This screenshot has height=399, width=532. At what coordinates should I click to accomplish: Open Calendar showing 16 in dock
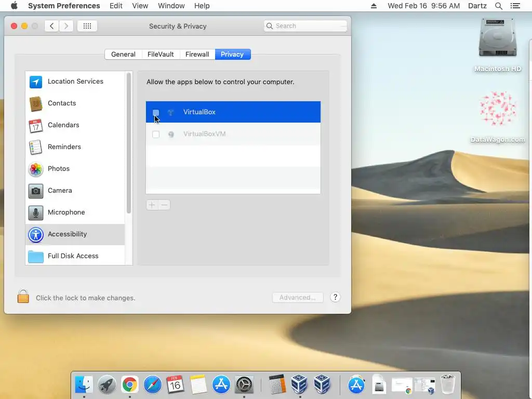(175, 384)
